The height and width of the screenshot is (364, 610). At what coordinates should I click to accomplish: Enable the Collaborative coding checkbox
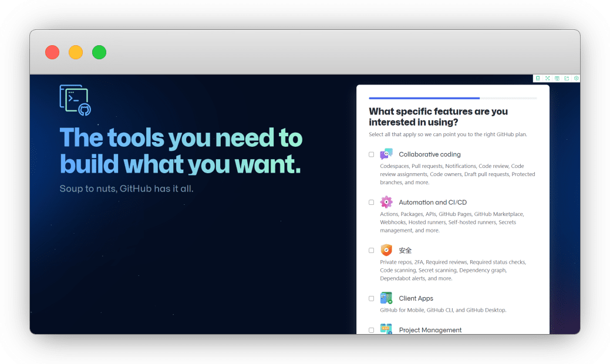(x=371, y=154)
